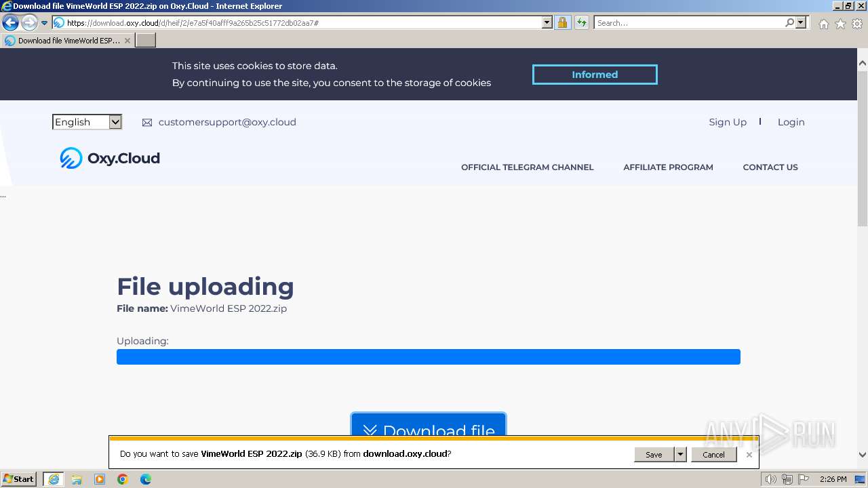
Task: Click Cancel in the download prompt
Action: tap(713, 455)
